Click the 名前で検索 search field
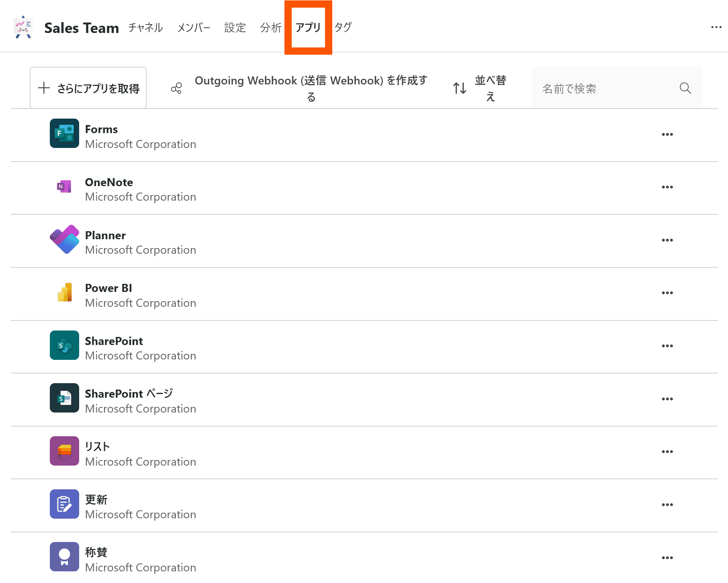This screenshot has width=728, height=583. click(607, 88)
